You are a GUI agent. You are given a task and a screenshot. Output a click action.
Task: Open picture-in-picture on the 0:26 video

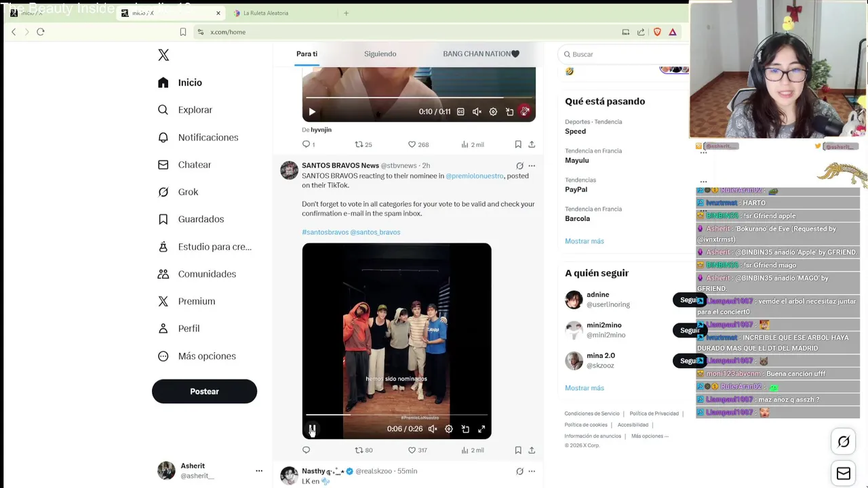coord(465,429)
